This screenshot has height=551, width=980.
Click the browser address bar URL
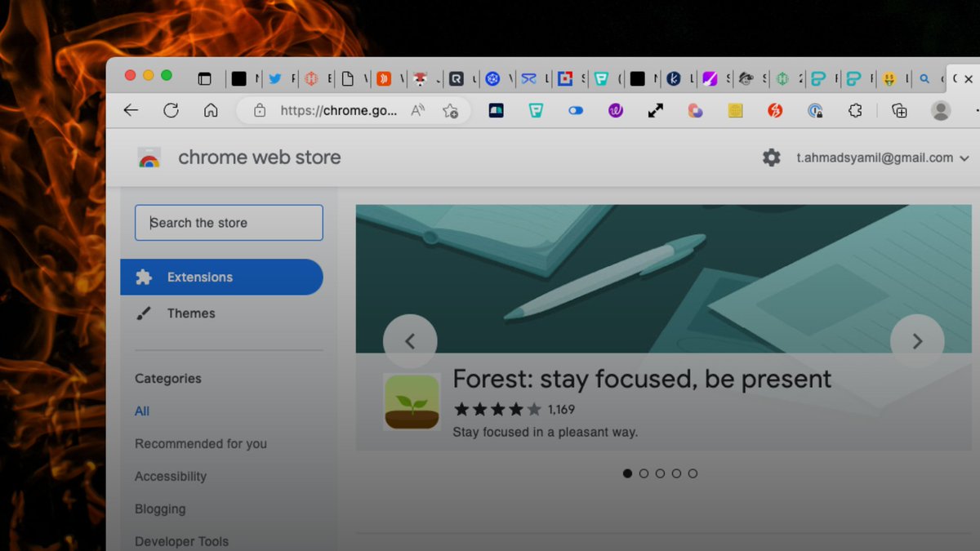click(338, 110)
